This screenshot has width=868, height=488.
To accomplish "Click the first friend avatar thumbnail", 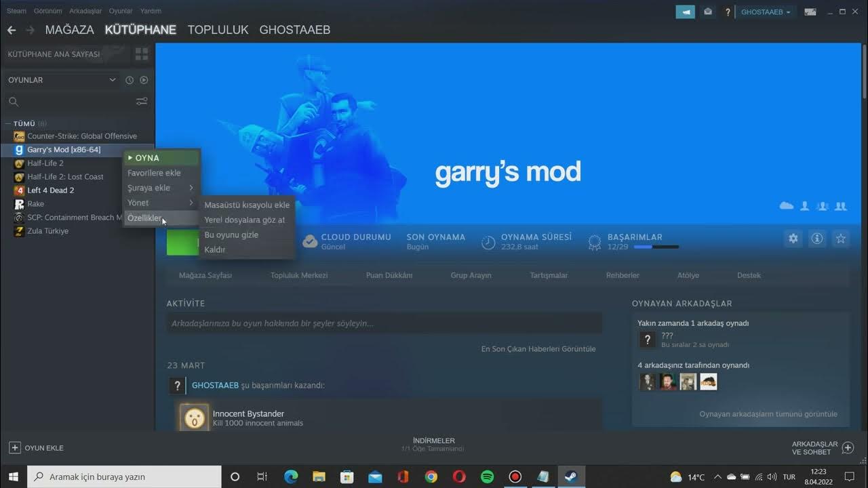I will tap(648, 382).
